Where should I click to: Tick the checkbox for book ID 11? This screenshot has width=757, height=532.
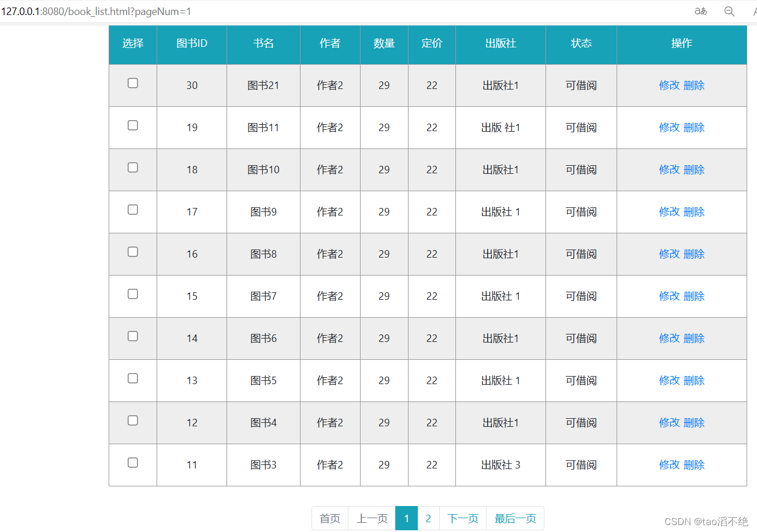click(x=133, y=463)
